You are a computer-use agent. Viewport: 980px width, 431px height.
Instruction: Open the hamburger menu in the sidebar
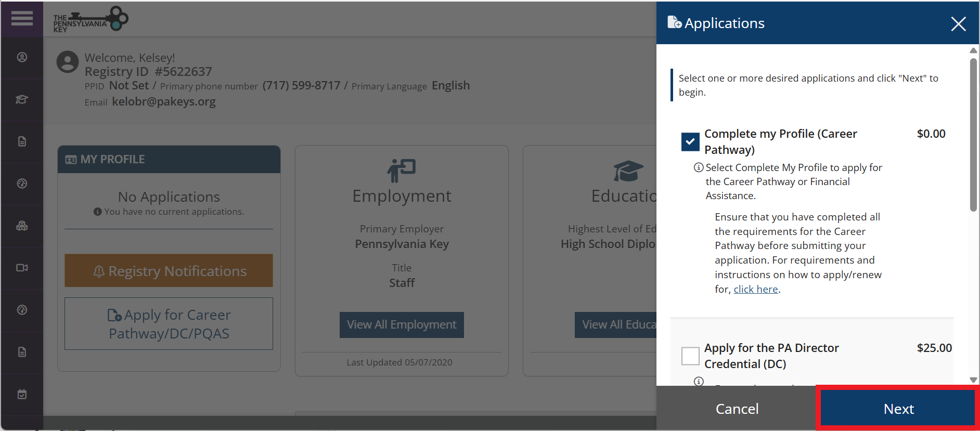[22, 18]
